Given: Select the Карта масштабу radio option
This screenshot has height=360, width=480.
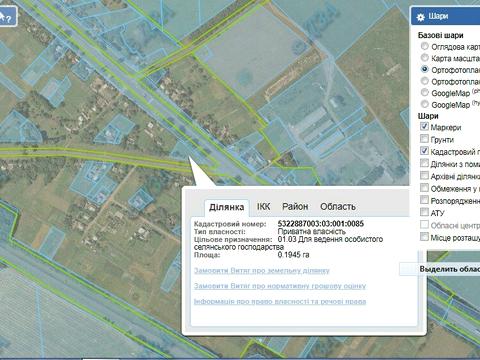Looking at the screenshot, I should 424,57.
